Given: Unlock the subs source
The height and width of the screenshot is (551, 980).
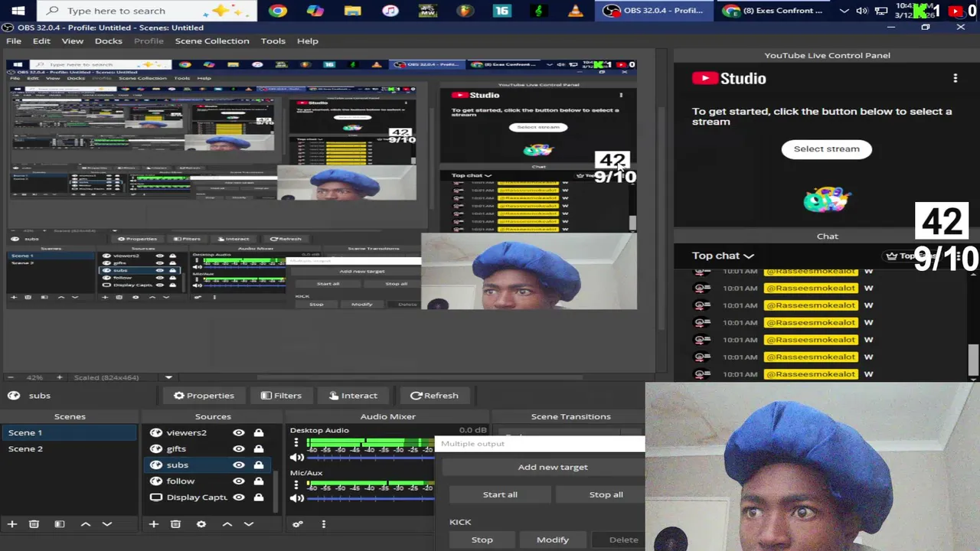Looking at the screenshot, I should tap(259, 465).
